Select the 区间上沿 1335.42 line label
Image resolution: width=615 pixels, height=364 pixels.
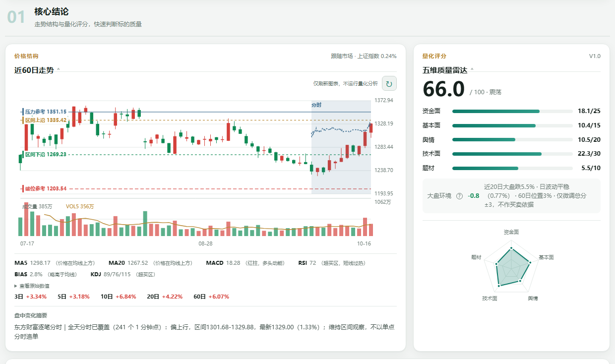pos(46,120)
